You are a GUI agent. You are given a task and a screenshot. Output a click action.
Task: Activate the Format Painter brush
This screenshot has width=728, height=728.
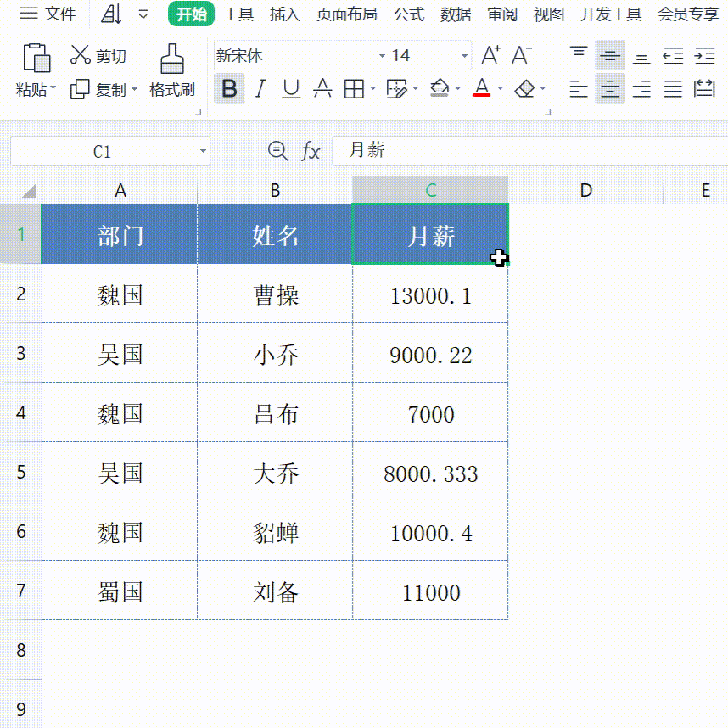coord(172,59)
